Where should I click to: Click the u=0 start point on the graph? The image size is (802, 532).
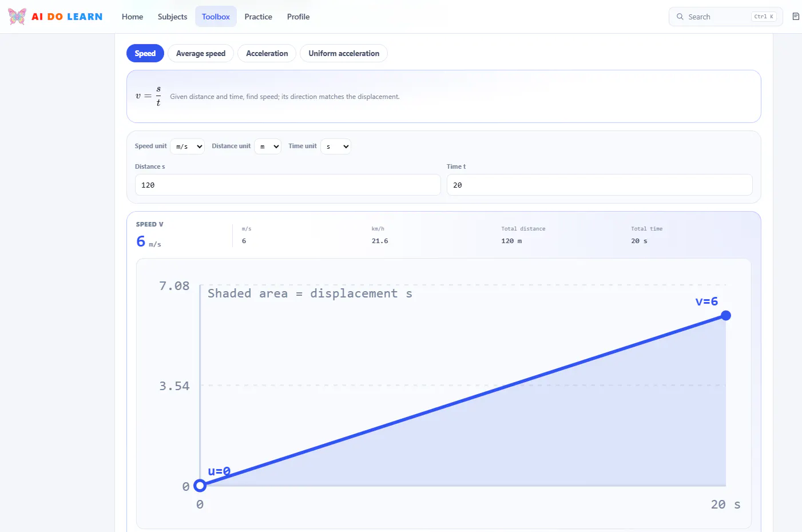click(200, 486)
